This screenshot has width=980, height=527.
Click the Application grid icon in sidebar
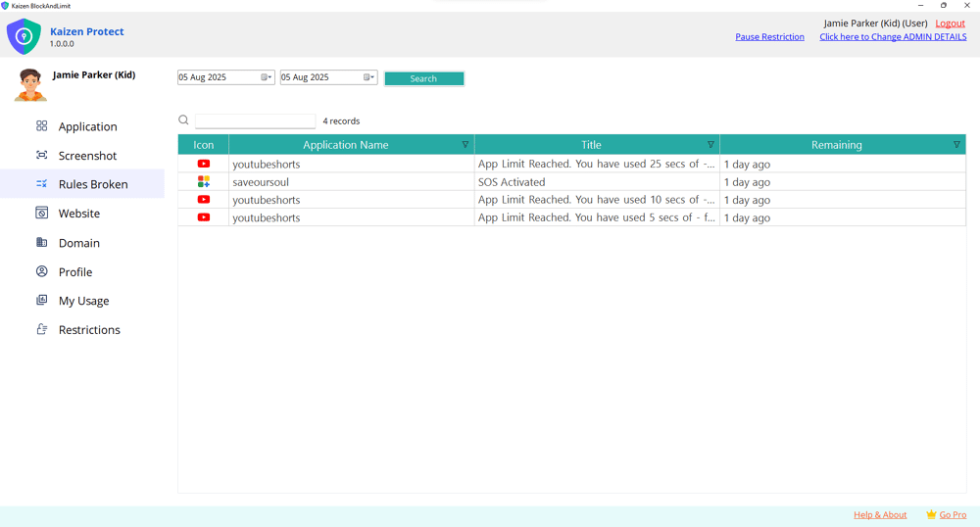tap(41, 126)
